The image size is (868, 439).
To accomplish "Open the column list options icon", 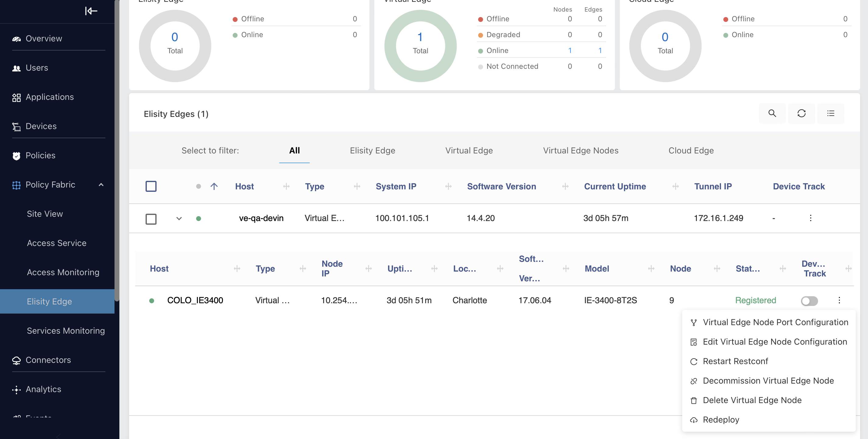I will click(831, 114).
